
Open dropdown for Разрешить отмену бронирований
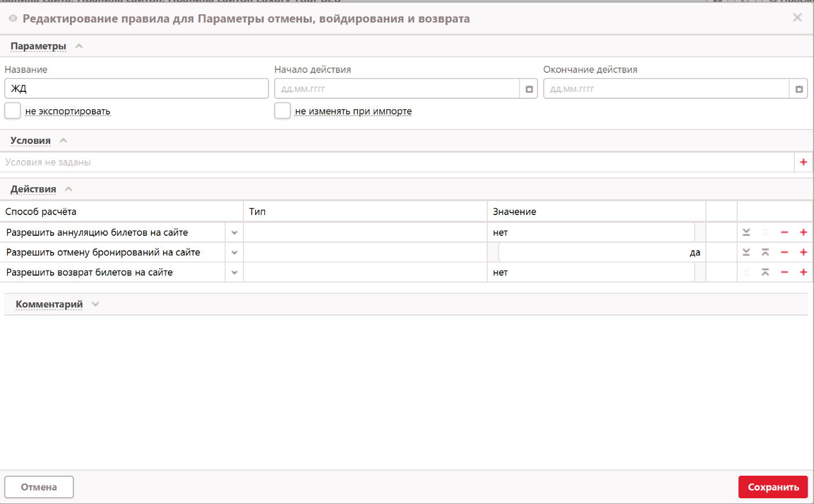coord(234,252)
